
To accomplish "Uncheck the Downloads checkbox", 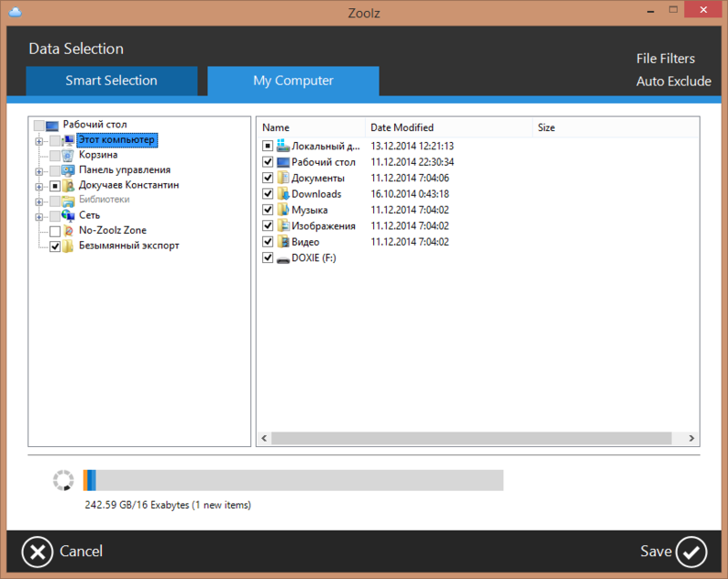I will (268, 194).
